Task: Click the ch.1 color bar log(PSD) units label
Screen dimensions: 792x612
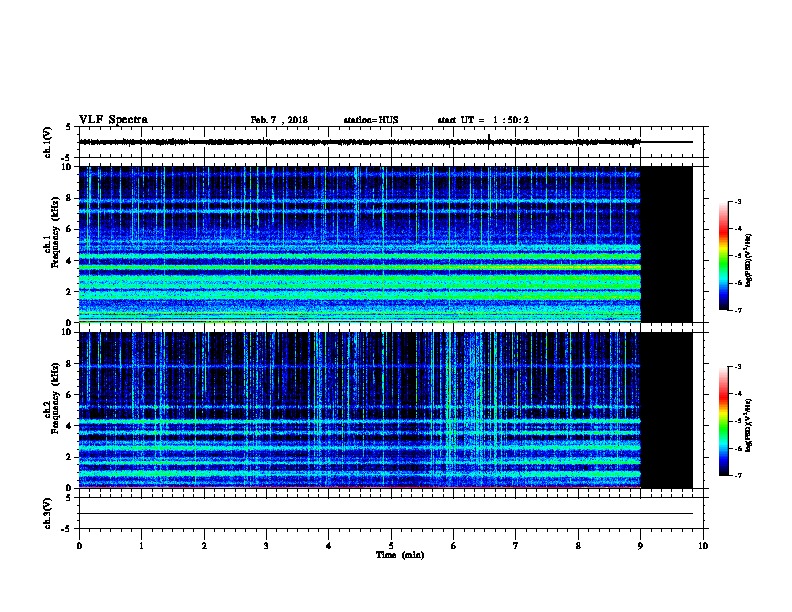Action: point(749,260)
